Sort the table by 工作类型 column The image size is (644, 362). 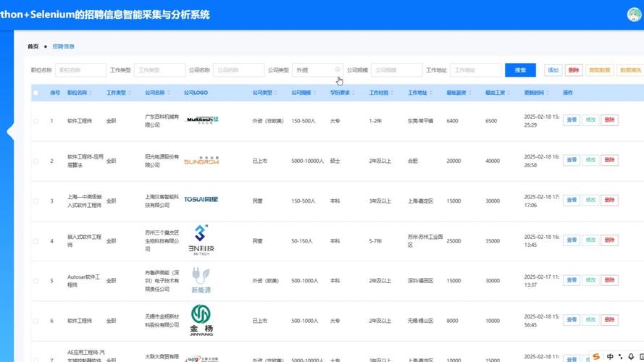point(117,93)
